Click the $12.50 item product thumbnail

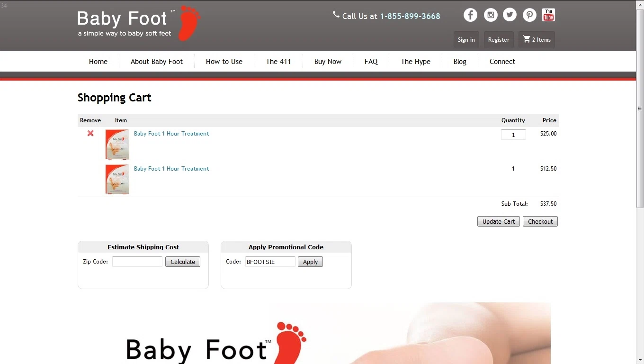(117, 180)
